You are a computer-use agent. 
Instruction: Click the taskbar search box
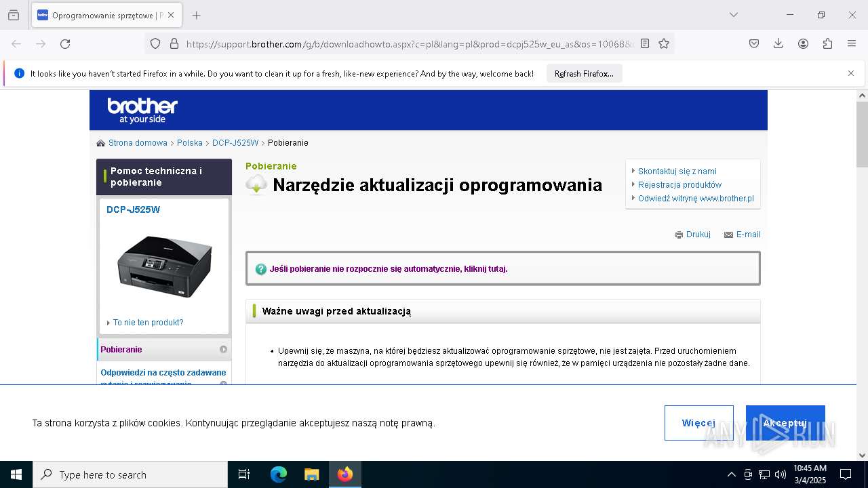130,474
